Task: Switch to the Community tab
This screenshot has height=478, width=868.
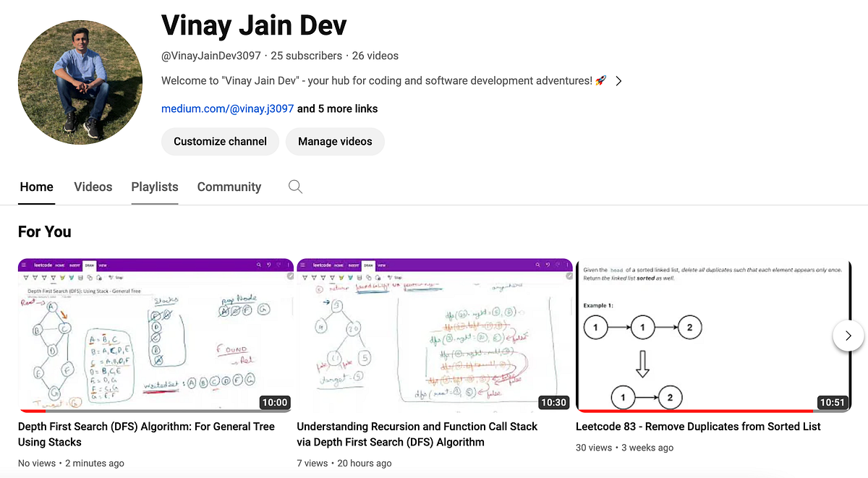Action: (x=229, y=187)
